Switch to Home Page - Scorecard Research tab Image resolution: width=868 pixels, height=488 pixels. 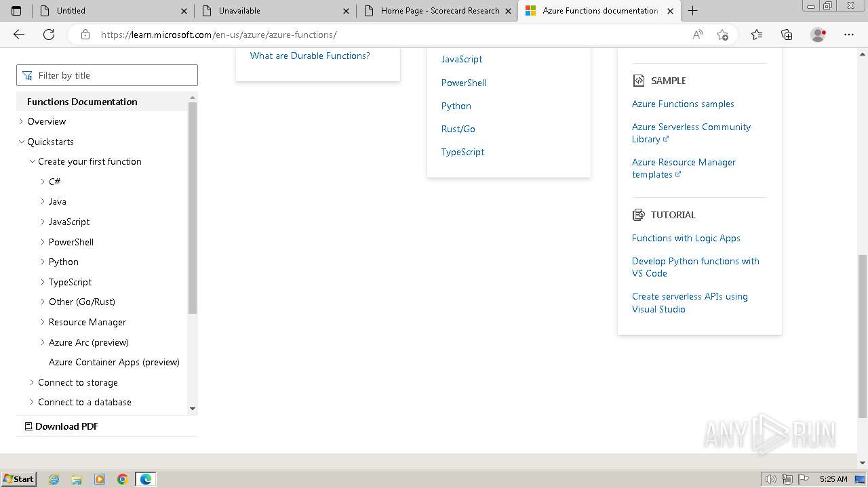pyautogui.click(x=437, y=11)
